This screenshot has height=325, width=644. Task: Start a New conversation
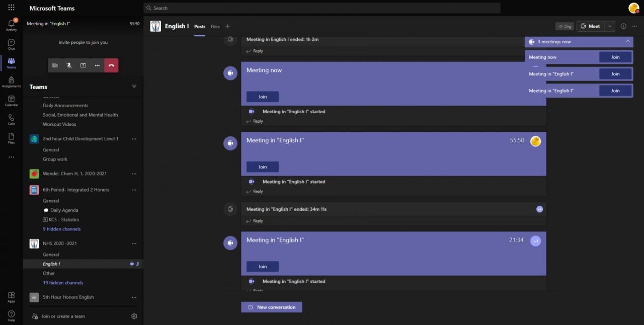click(272, 307)
